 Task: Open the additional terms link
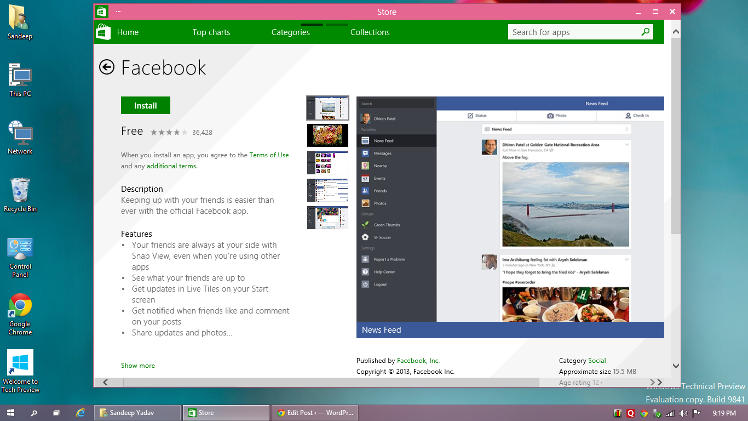[x=171, y=166]
